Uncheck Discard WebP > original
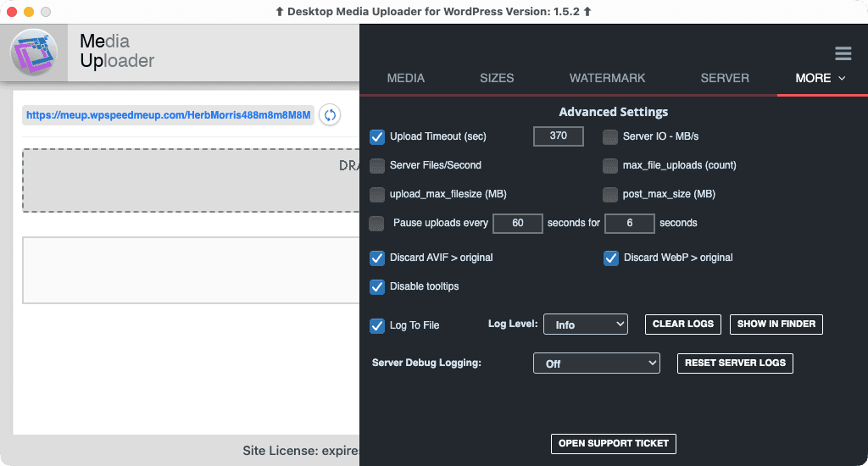 click(611, 258)
